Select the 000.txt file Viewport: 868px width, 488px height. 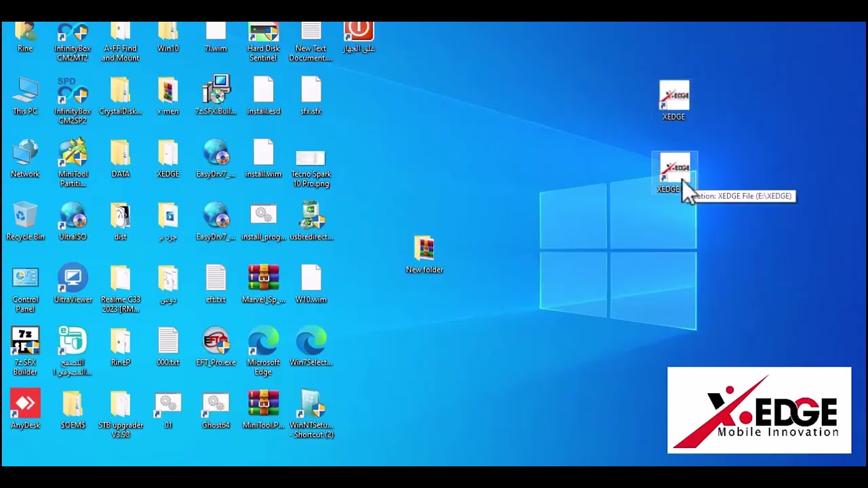click(168, 347)
